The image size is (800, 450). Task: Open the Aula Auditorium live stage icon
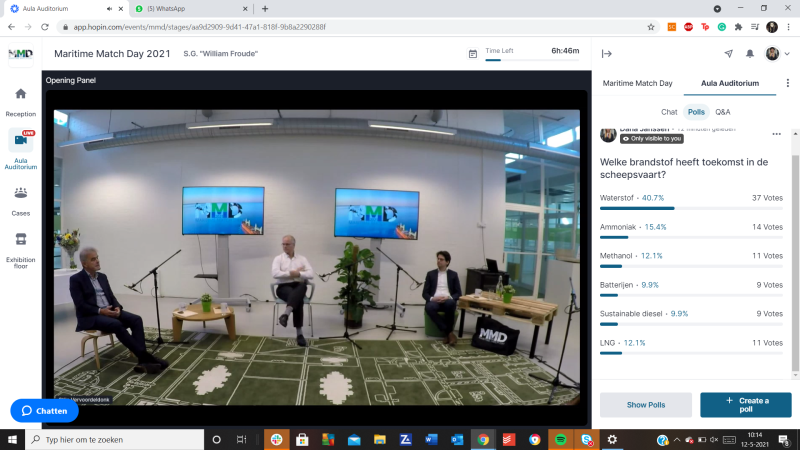coord(21,140)
